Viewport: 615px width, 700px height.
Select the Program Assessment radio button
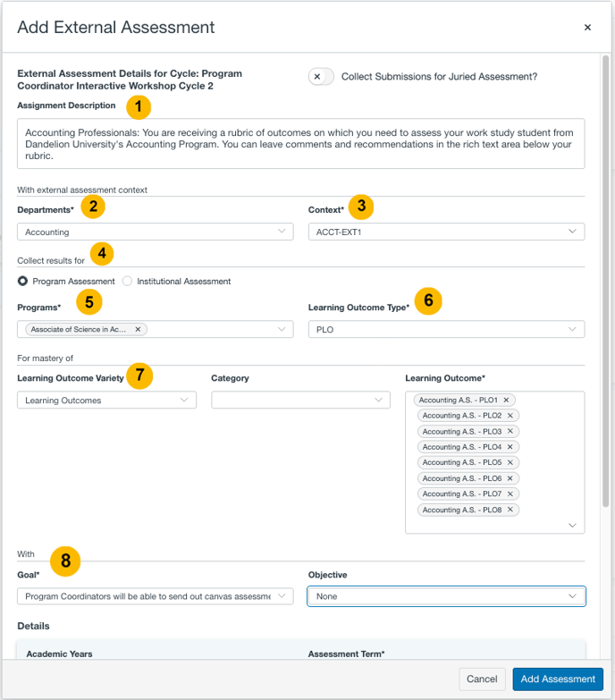coord(22,282)
